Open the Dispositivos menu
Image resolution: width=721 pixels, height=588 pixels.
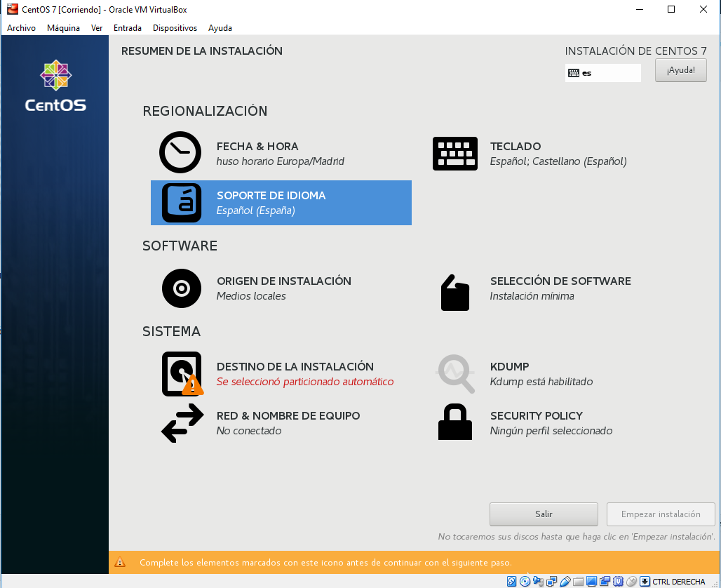coord(175,28)
